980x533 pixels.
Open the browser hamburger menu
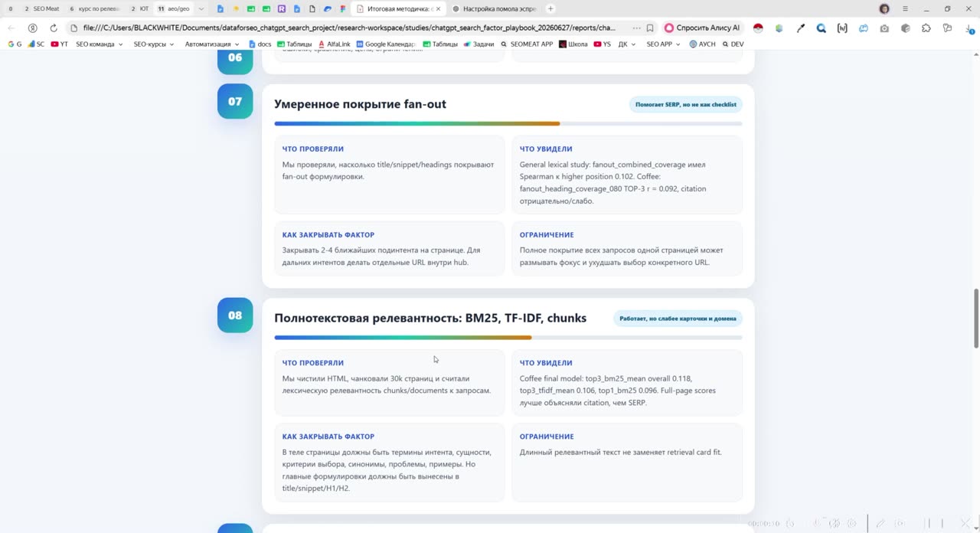point(905,8)
